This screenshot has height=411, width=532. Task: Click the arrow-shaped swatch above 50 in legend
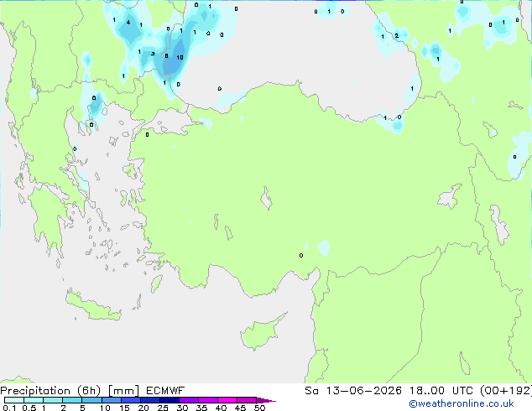266,401
